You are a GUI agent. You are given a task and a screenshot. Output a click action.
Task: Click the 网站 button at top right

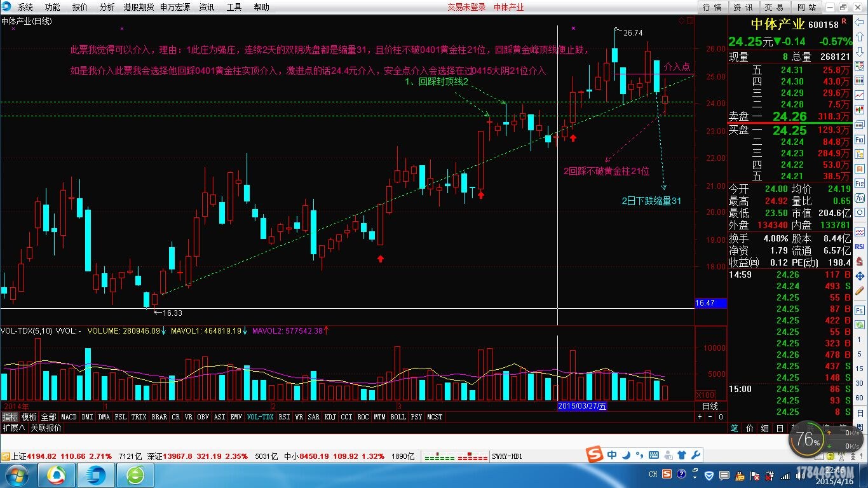tap(806, 7)
